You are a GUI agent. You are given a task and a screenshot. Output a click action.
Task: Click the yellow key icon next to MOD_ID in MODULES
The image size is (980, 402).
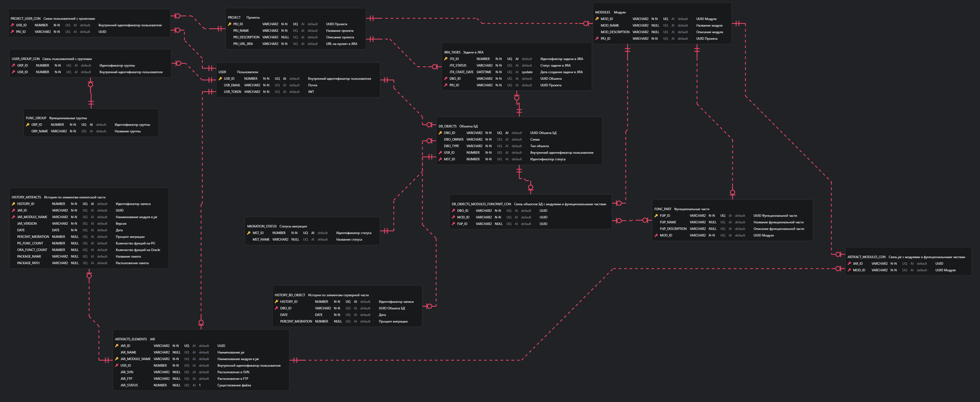click(597, 19)
